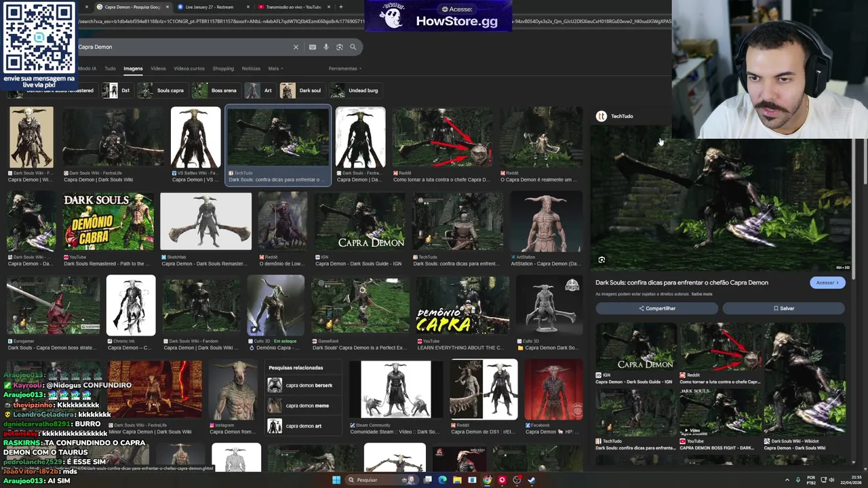Screen dimensions: 868x488
Task: Open a new browser tab
Action: pos(340,7)
